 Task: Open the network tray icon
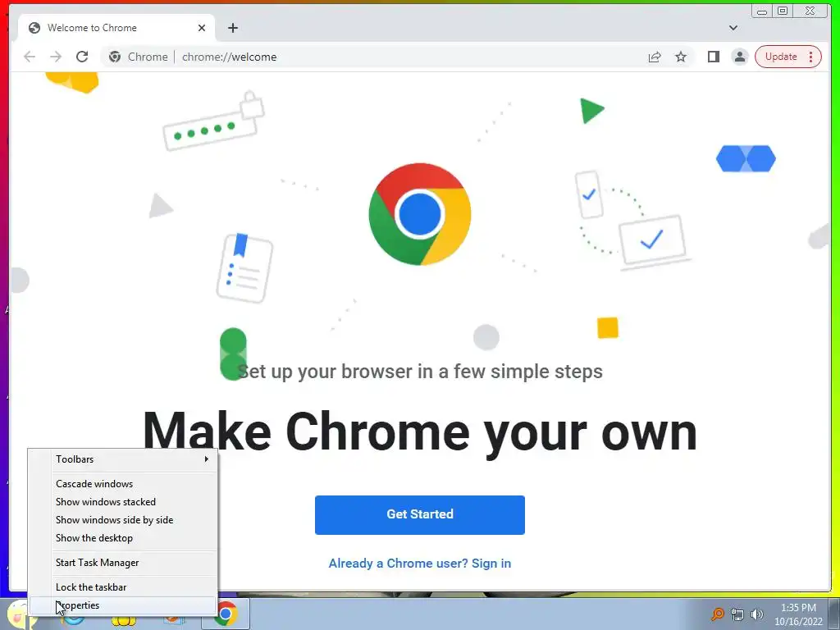737,614
